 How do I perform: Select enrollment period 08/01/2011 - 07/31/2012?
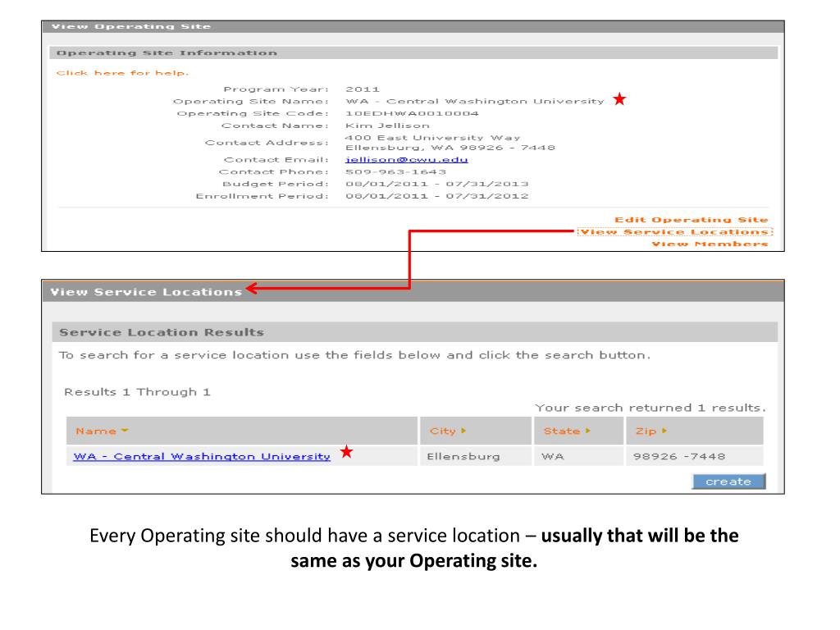point(436,197)
